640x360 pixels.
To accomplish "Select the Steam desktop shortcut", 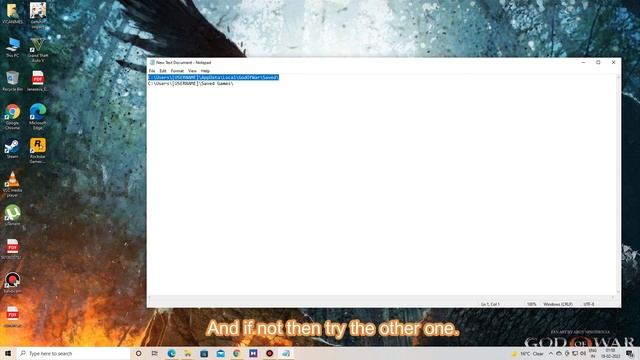I will pyautogui.click(x=12, y=149).
